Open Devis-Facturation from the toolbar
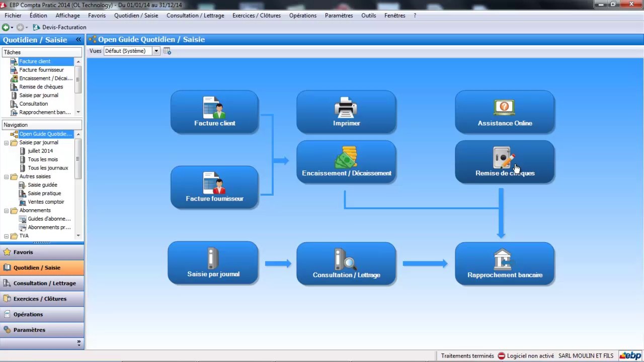The image size is (644, 362). click(x=59, y=27)
